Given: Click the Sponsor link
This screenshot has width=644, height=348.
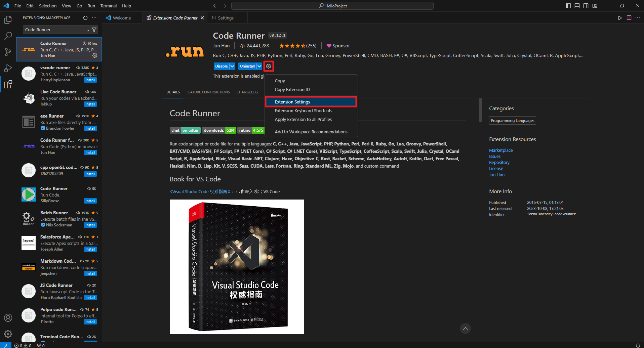Looking at the screenshot, I should (338, 46).
